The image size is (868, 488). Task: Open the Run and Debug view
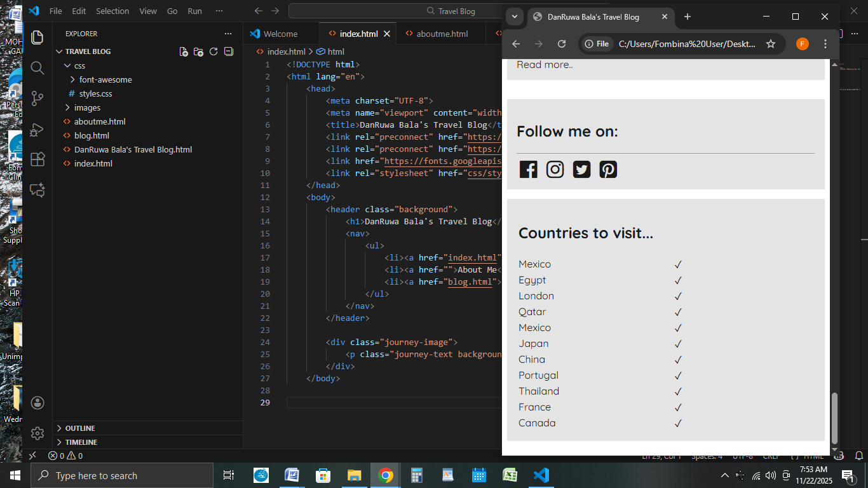tap(37, 129)
